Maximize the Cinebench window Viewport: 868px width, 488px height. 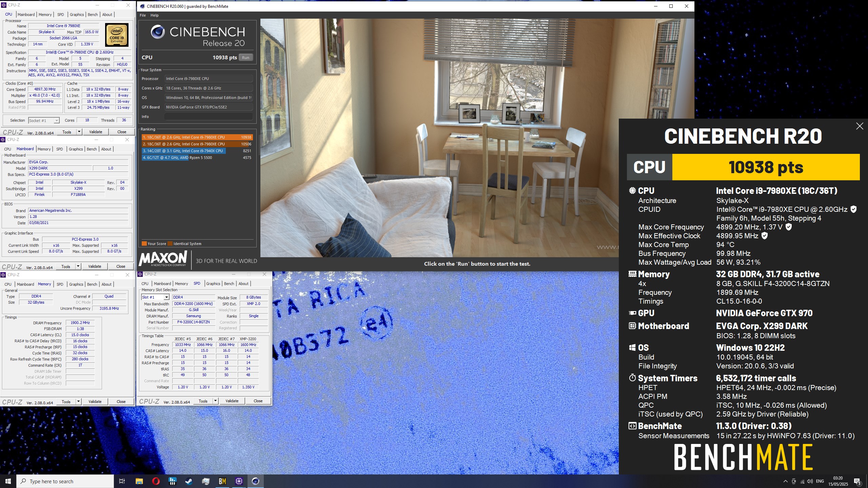click(x=671, y=6)
